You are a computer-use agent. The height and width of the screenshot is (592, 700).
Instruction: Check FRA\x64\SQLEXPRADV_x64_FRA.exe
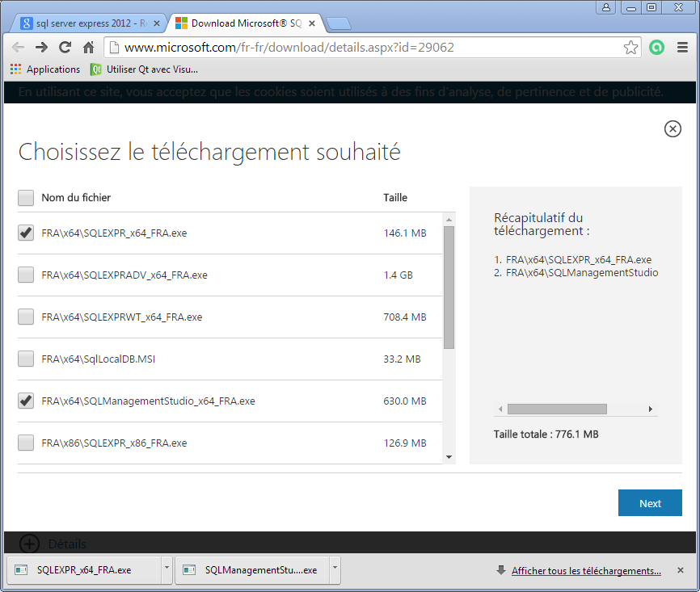25,275
